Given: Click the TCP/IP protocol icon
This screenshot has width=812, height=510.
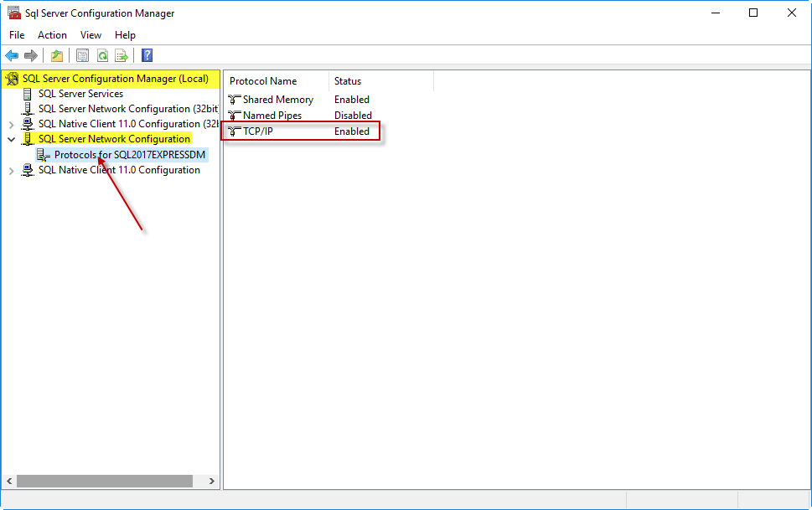Looking at the screenshot, I should (x=235, y=131).
